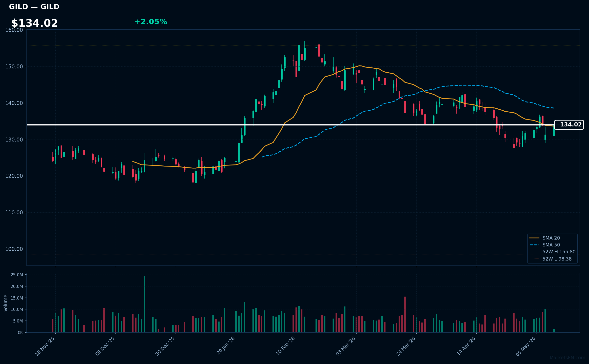Click the 120.00 price axis label
The width and height of the screenshot is (589, 364).
[x=14, y=176]
